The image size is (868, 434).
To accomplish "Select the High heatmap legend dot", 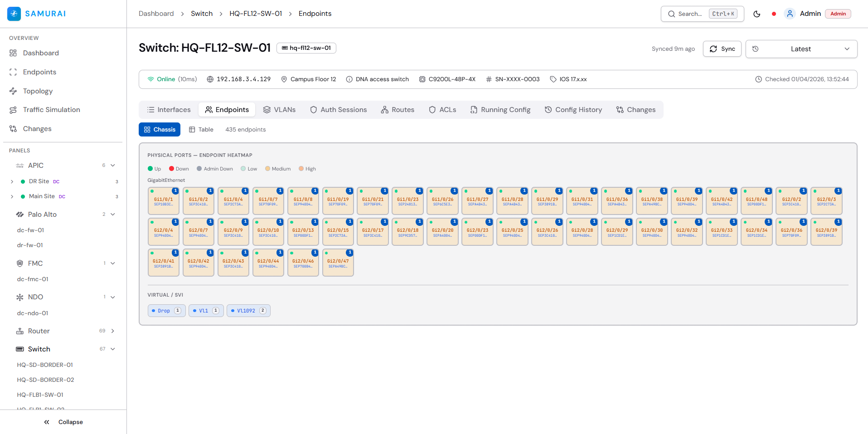I will (302, 169).
